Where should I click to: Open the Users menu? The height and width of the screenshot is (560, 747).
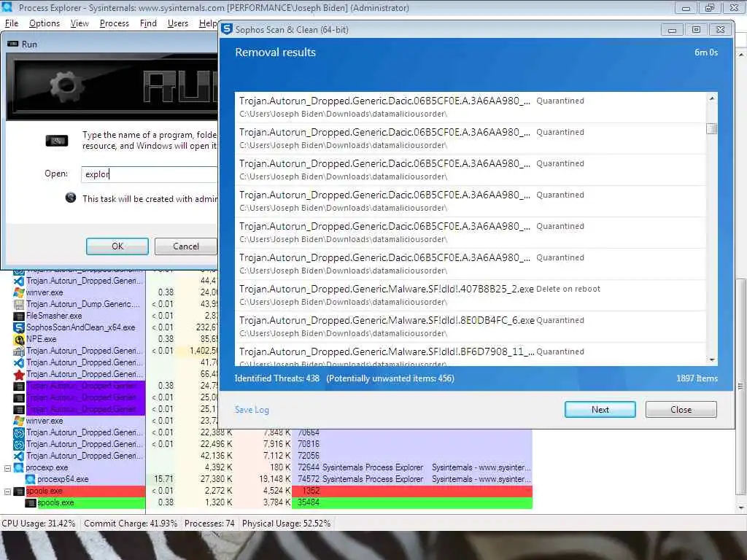click(x=178, y=23)
